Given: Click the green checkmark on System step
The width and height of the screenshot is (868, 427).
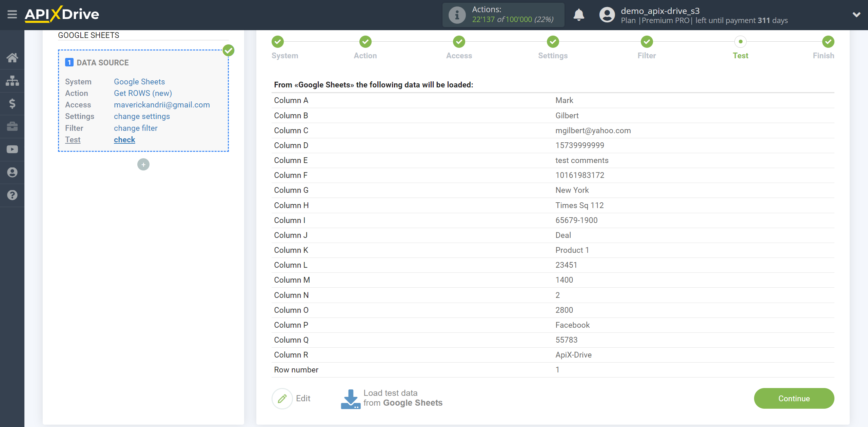Looking at the screenshot, I should (278, 41).
